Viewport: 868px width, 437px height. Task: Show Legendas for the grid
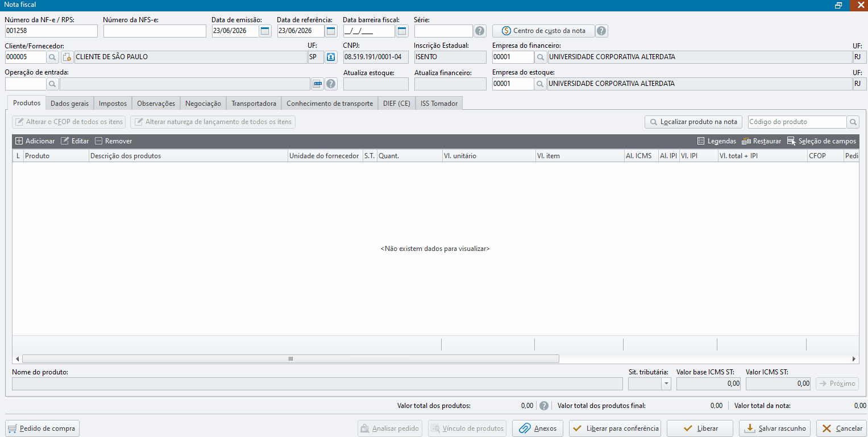717,141
